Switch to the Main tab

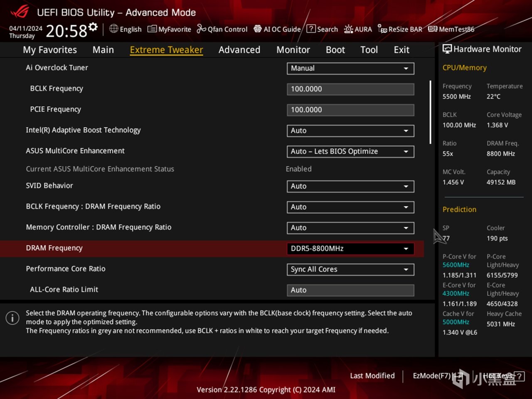coord(103,50)
